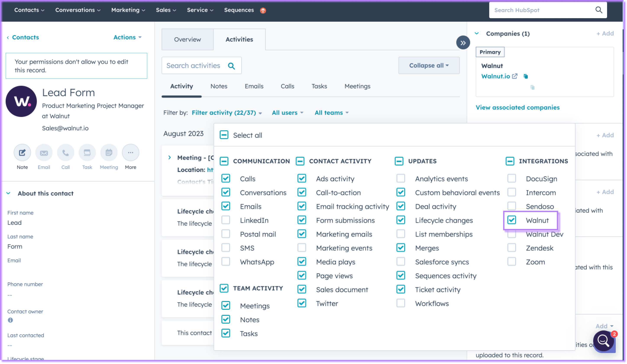Click the Task icon for this contact

point(87,152)
